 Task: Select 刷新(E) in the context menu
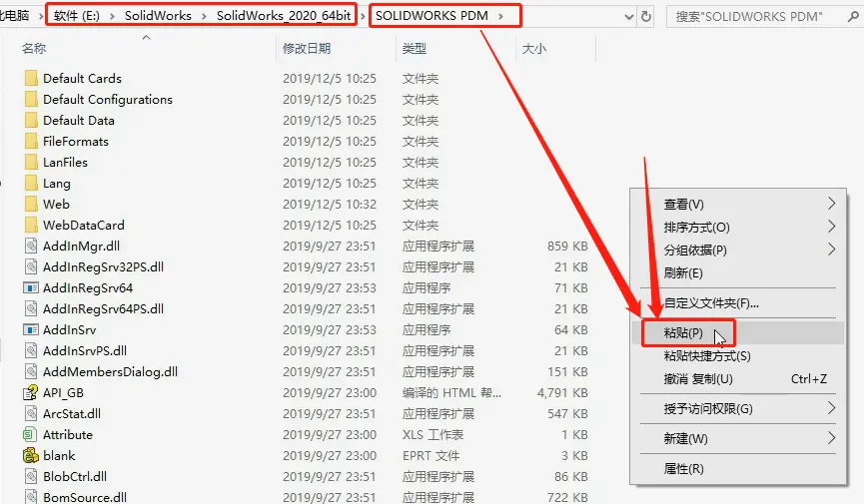[x=738, y=272]
